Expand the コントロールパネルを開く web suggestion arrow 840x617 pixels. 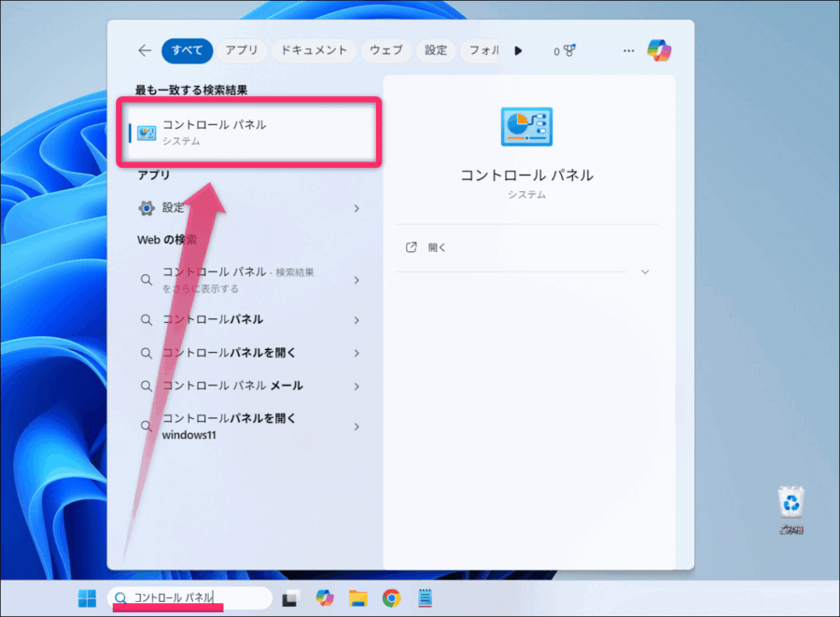point(357,353)
